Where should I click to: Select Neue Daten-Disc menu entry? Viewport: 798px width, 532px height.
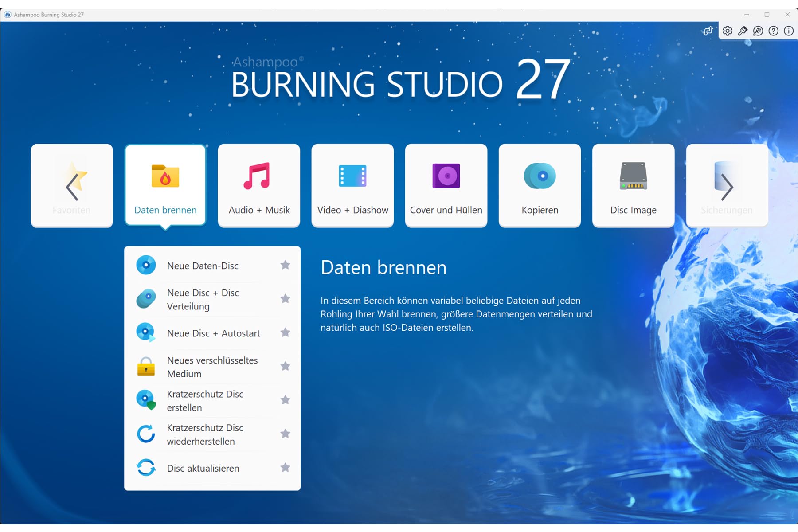tap(212, 265)
